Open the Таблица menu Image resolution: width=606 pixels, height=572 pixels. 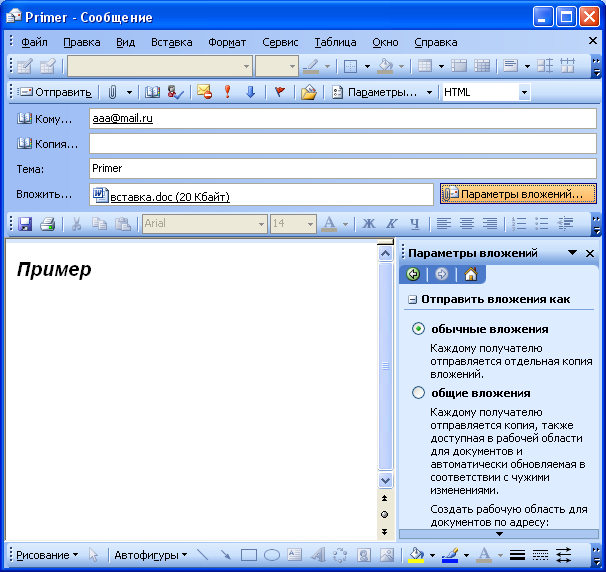(x=335, y=42)
